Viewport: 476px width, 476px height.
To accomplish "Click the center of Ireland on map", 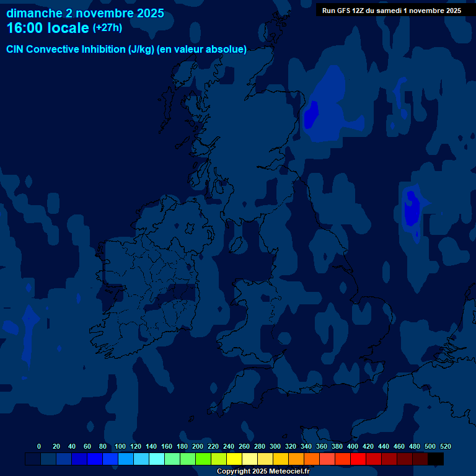I will (152, 279).
